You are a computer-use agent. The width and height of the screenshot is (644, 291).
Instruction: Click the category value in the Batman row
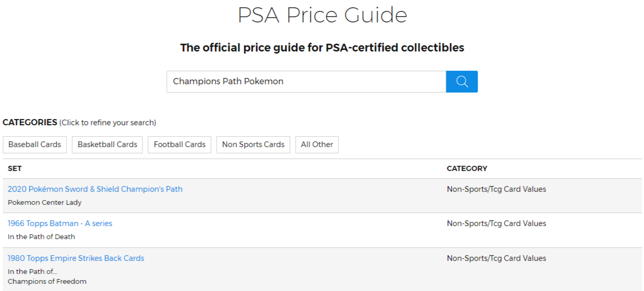tap(496, 223)
